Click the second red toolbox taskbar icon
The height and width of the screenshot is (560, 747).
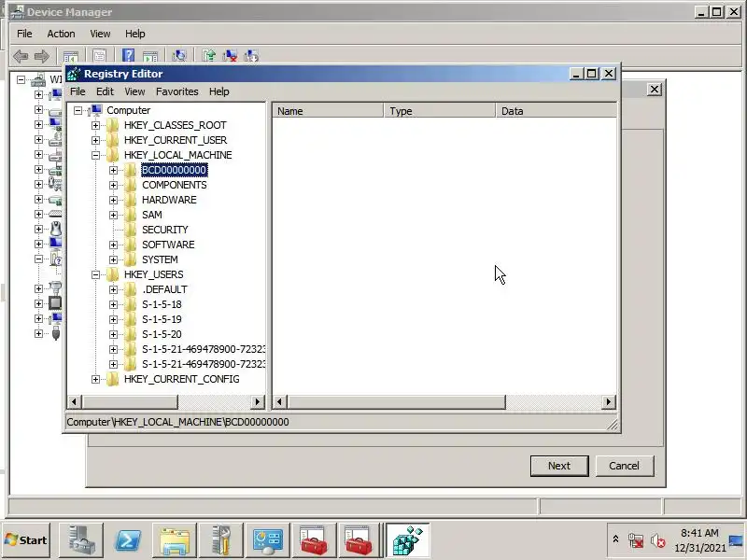click(360, 540)
